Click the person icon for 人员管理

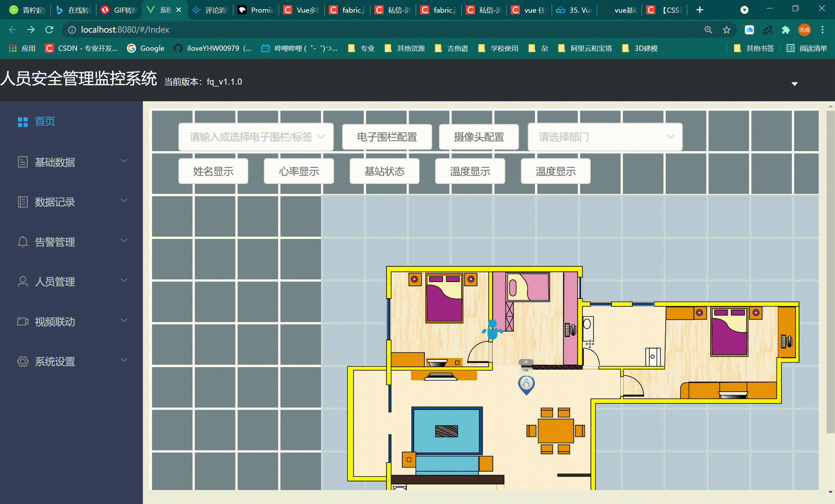(x=23, y=282)
